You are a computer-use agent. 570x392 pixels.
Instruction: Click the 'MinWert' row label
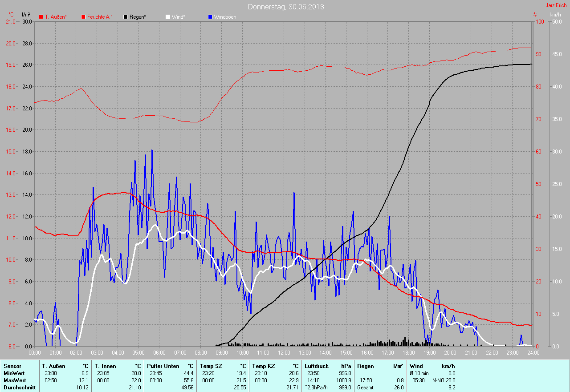[x=14, y=373]
